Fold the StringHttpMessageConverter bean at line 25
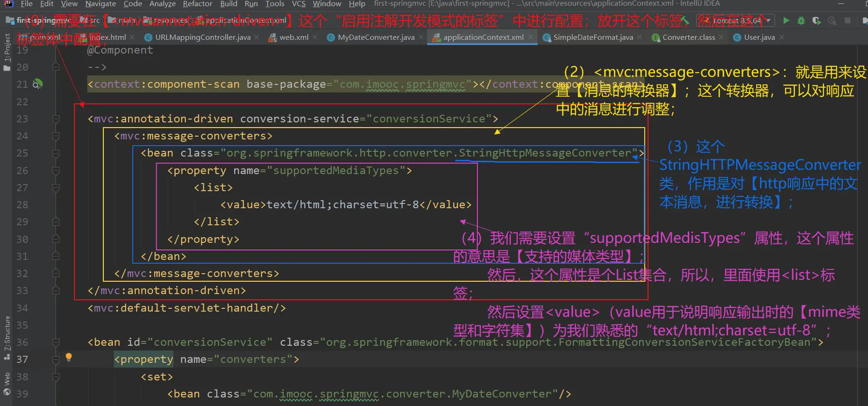Screen dimensions: 868x406 (x=55, y=153)
